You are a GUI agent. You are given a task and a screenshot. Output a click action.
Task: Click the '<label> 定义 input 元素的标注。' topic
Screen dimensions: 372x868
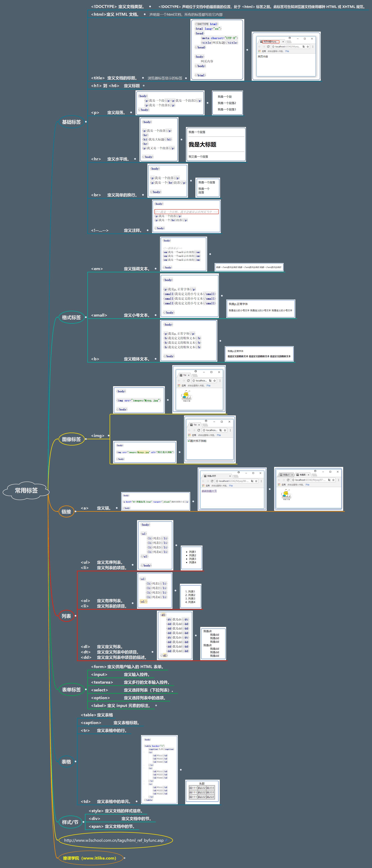pyautogui.click(x=121, y=706)
